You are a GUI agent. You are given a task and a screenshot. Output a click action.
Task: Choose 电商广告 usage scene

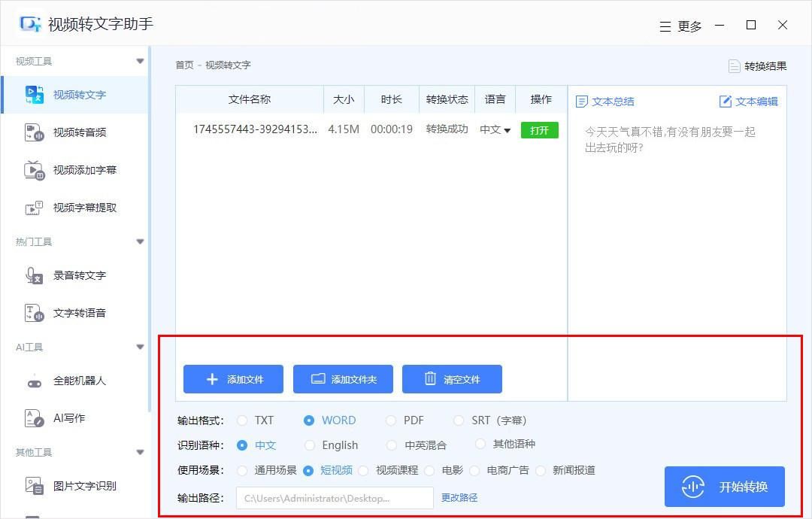(474, 471)
